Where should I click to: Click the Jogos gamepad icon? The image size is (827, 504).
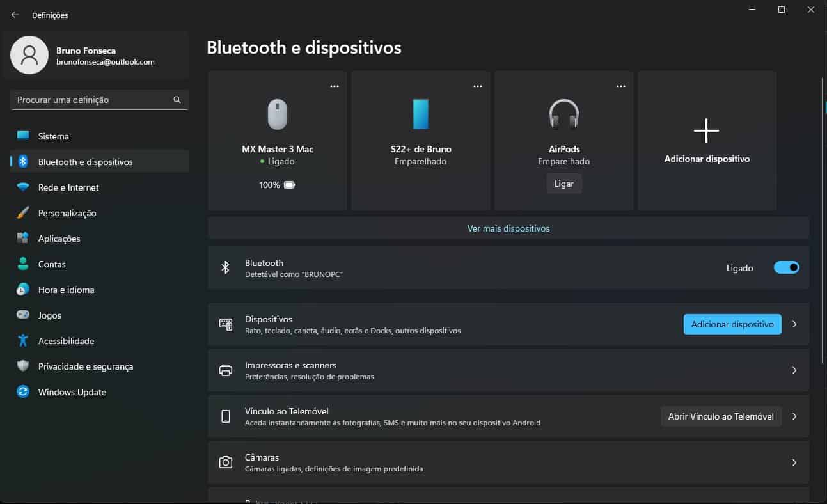23,315
